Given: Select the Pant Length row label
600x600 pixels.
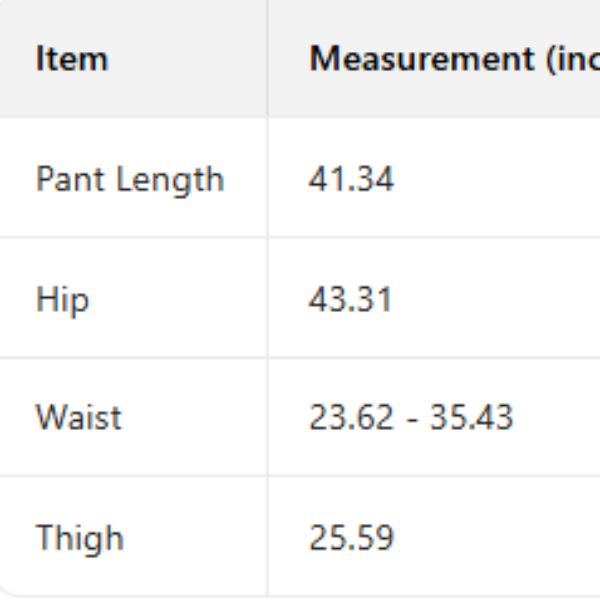Looking at the screenshot, I should (x=130, y=180).
